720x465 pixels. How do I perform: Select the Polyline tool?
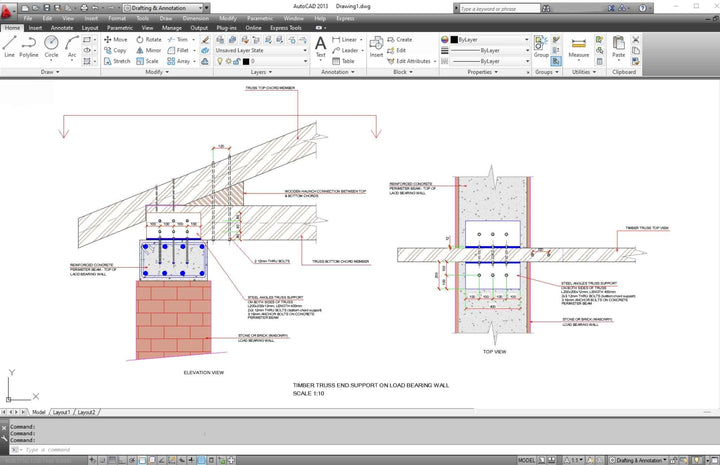(x=29, y=46)
